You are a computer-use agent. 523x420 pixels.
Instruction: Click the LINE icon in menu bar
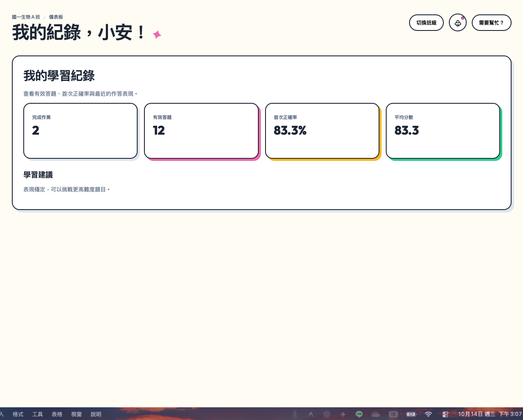359,414
